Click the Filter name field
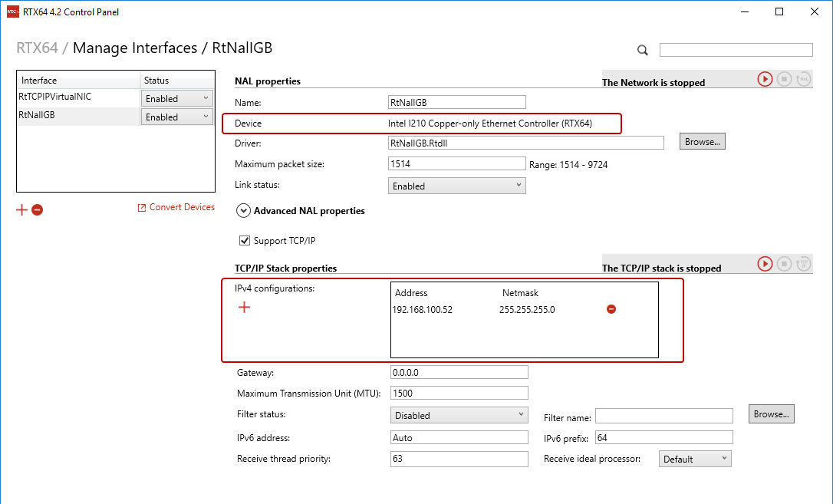Screen dimensions: 833x504 (x=664, y=416)
